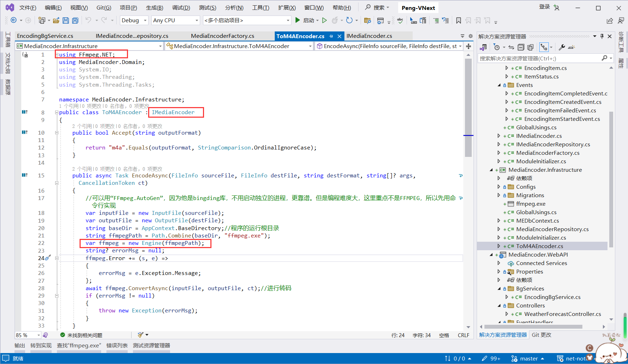The width and height of the screenshot is (628, 364).
Task: Open the MediaEncoder.Infrastructure project navigation dropdown
Action: coord(89,46)
